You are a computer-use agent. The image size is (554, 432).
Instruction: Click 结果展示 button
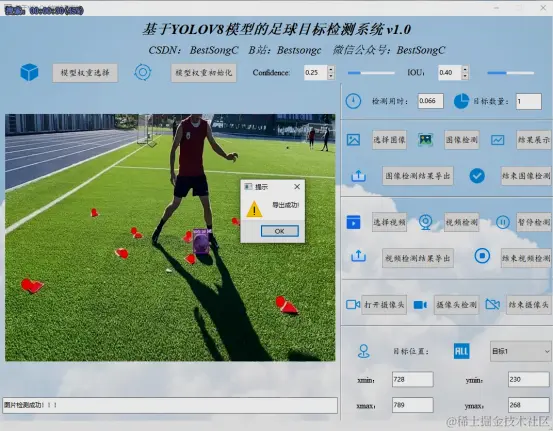pos(534,140)
